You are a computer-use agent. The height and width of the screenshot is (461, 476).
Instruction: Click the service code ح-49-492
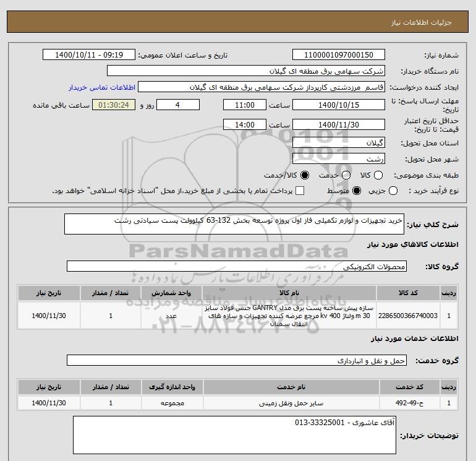[409, 403]
